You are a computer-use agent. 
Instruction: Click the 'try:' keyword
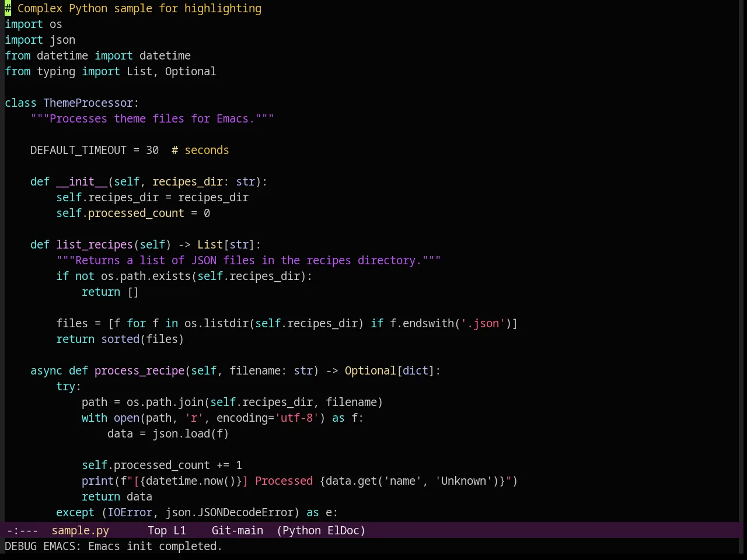[68, 386]
